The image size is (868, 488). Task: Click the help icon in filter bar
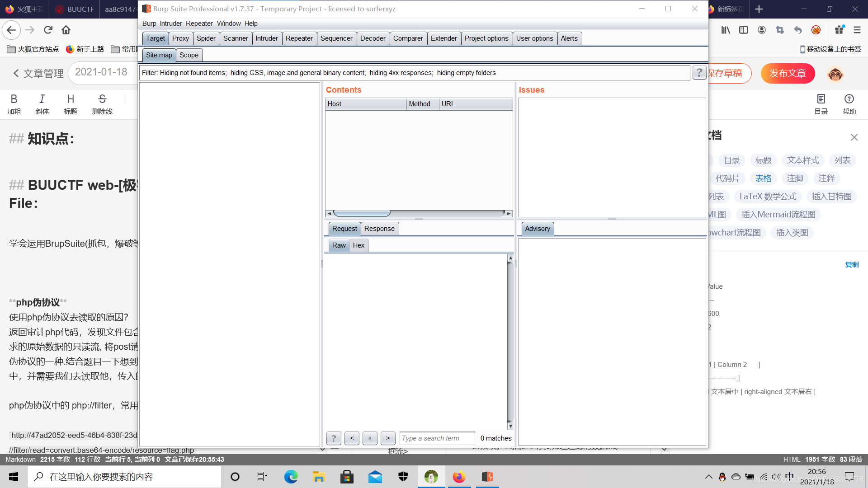[x=699, y=72]
